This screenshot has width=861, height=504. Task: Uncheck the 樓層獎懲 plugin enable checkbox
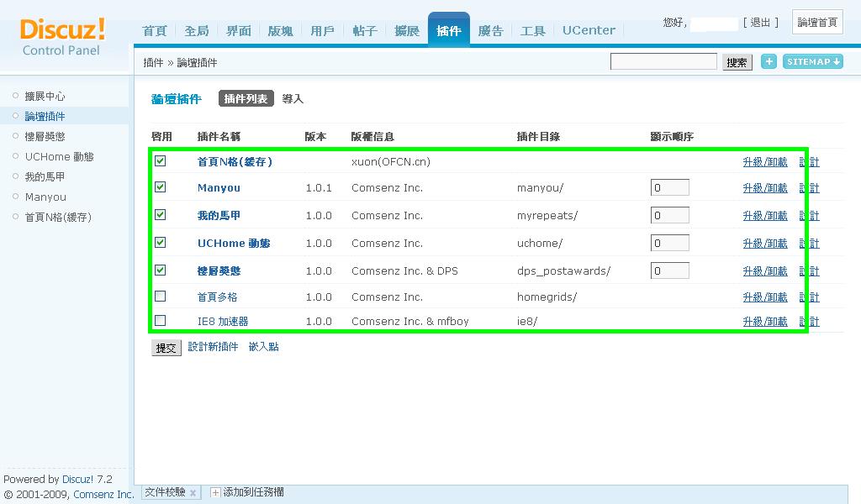[161, 270]
